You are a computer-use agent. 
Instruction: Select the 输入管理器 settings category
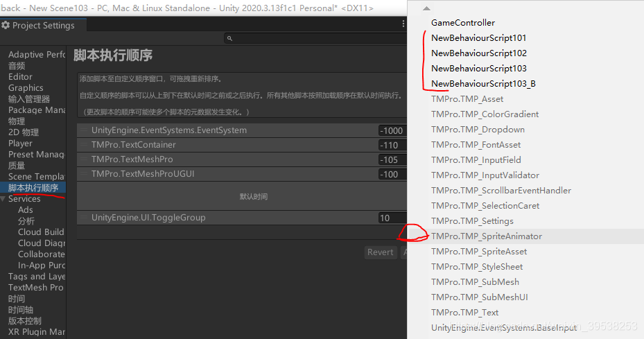[28, 98]
